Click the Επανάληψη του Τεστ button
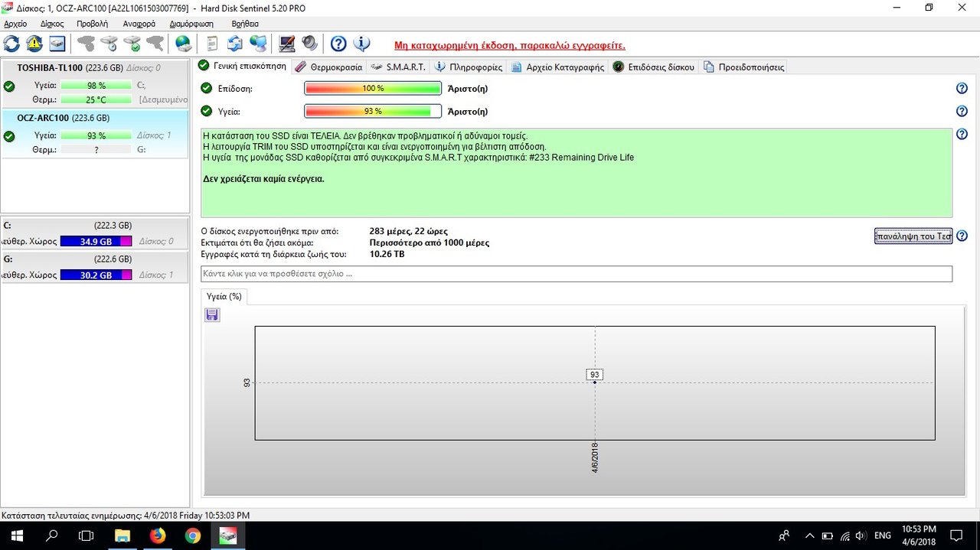The height and width of the screenshot is (550, 980). pos(913,236)
